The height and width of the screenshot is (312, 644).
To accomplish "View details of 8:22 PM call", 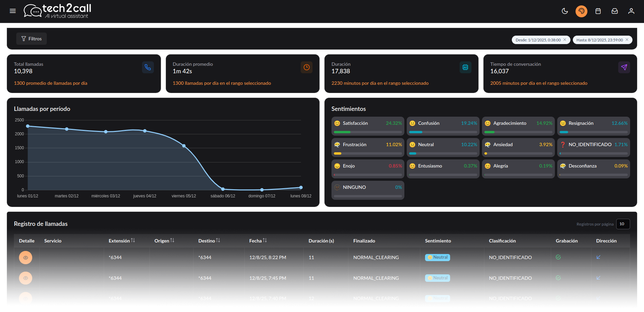I will (x=25, y=257).
